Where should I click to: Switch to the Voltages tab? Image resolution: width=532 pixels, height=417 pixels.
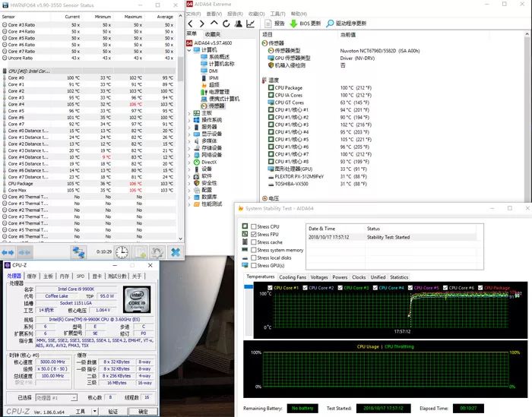click(319, 277)
